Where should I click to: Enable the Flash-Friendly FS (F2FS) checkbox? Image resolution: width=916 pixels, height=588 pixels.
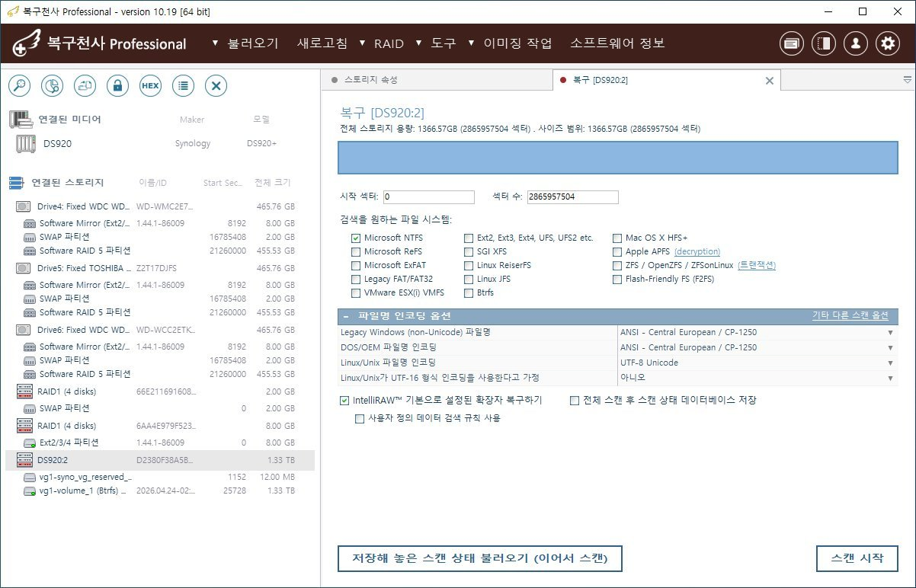click(617, 279)
